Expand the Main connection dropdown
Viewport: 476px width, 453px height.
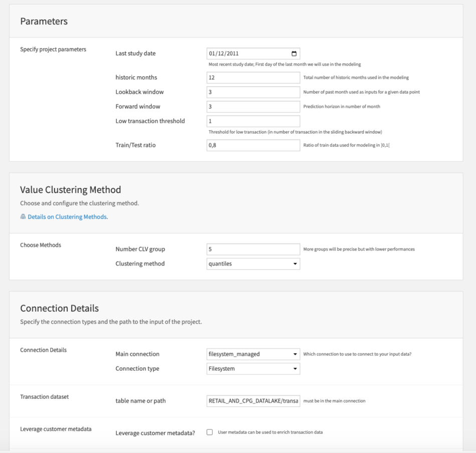pos(253,354)
